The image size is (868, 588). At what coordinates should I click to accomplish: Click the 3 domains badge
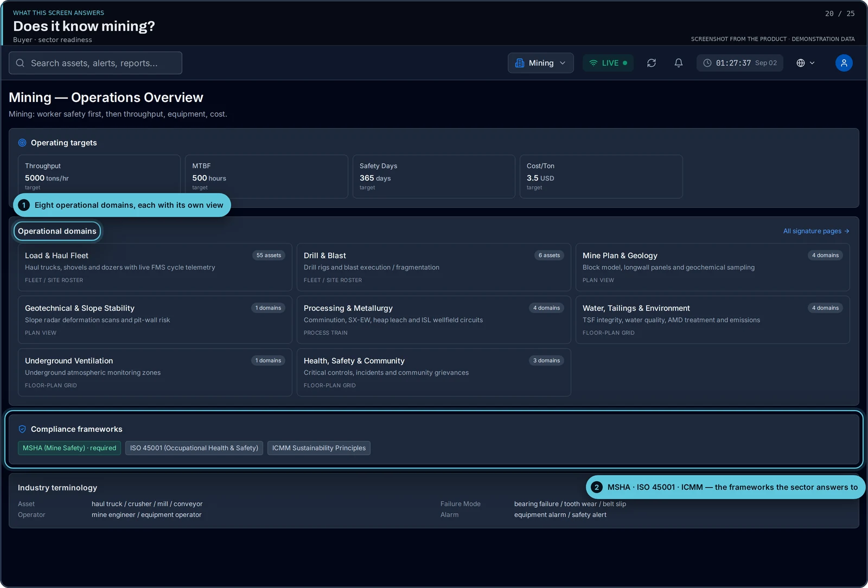tap(546, 361)
